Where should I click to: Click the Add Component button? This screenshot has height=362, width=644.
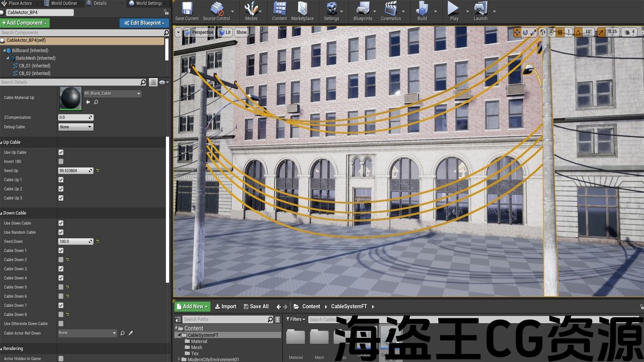[25, 23]
